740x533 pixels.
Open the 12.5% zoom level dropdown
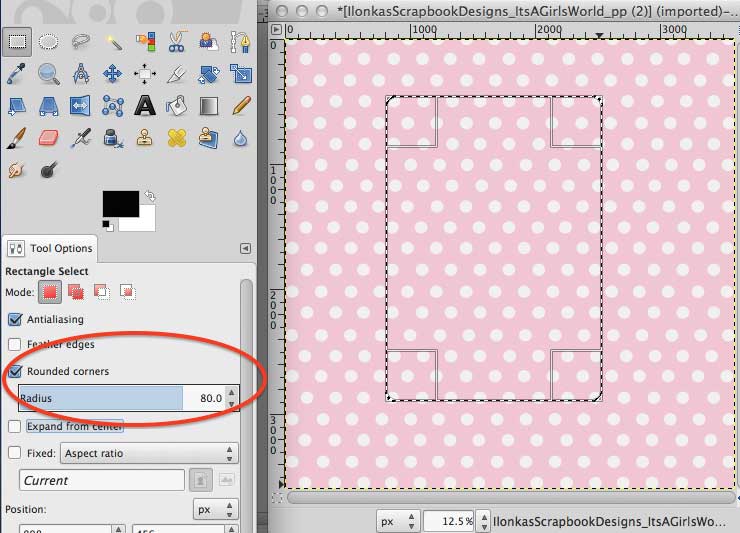(x=484, y=521)
